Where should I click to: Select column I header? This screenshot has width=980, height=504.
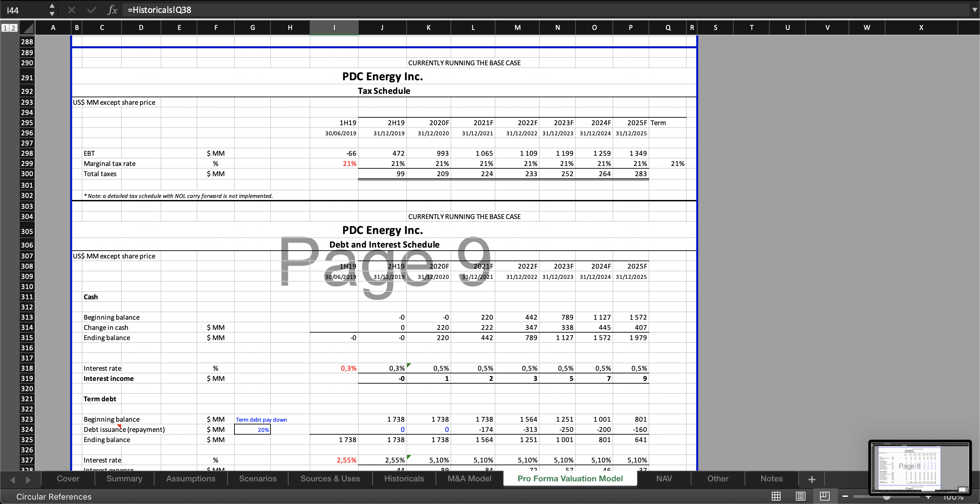pyautogui.click(x=334, y=27)
